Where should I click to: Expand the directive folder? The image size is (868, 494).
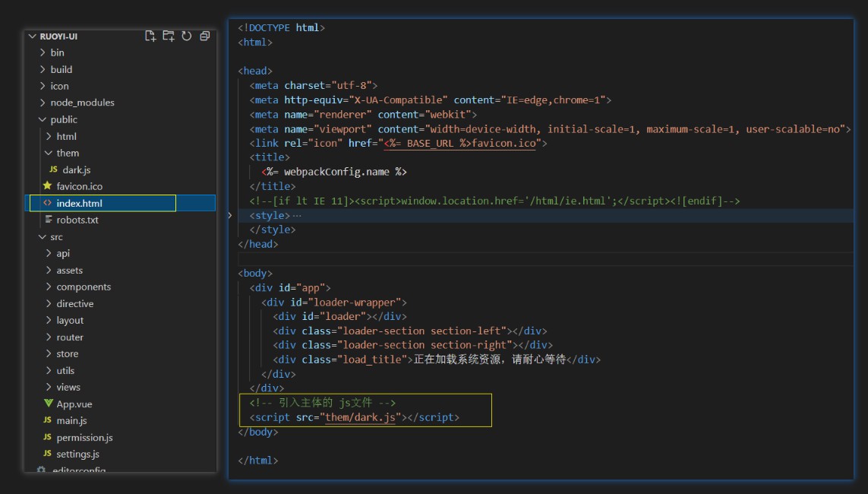point(49,303)
